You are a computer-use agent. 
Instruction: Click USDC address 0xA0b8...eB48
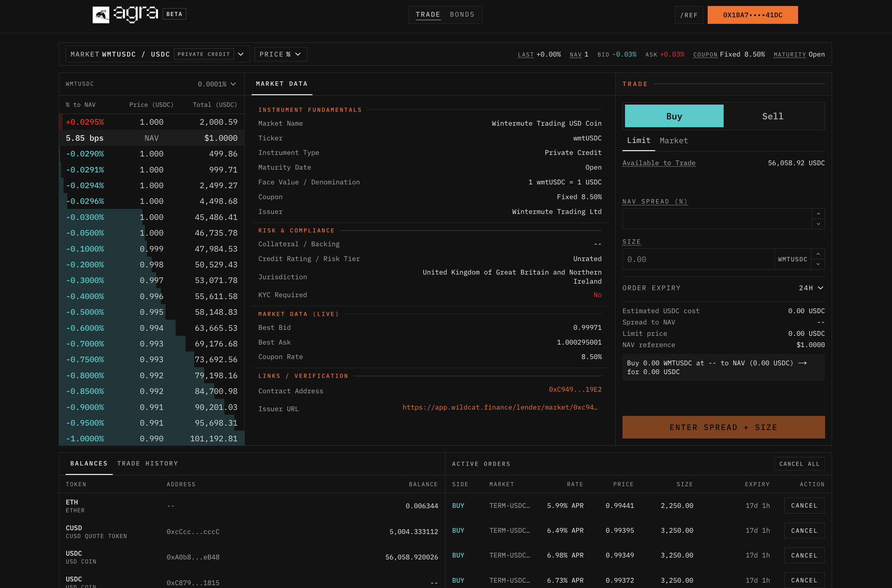coord(193,557)
